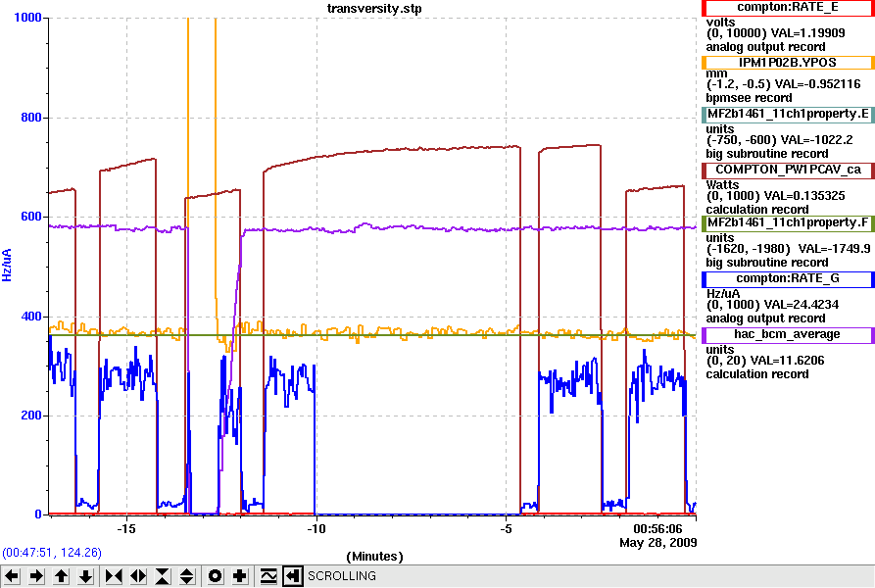
Task: Click the vertical icon with up and down triangles
Action: pos(187,575)
